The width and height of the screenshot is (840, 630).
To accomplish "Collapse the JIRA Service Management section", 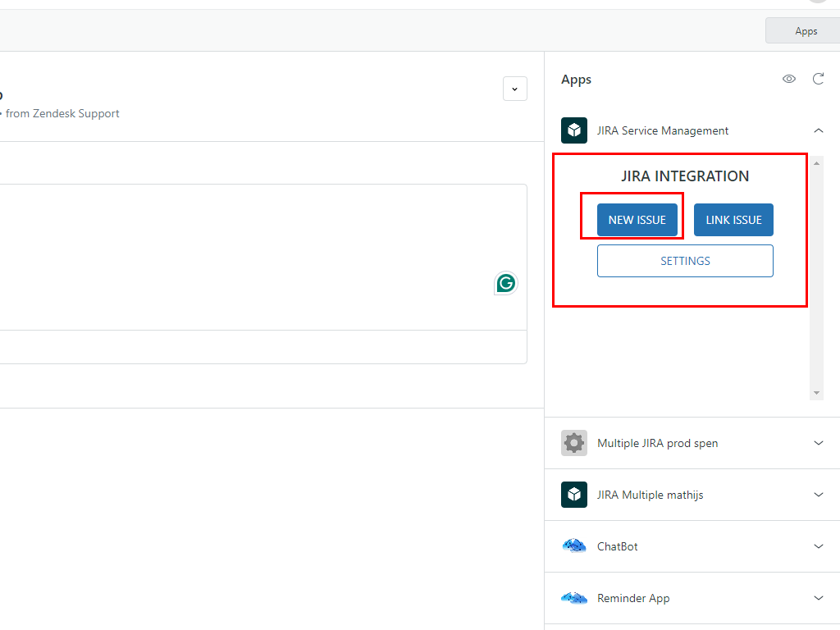I will point(818,130).
